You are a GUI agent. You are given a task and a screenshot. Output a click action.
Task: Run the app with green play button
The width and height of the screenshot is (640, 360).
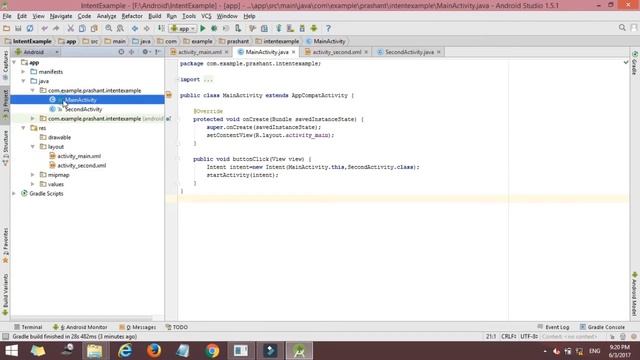click(x=203, y=29)
